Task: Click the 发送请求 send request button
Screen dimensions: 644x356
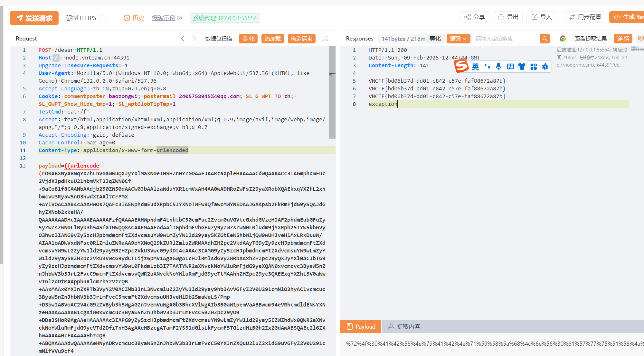Action: click(x=34, y=18)
